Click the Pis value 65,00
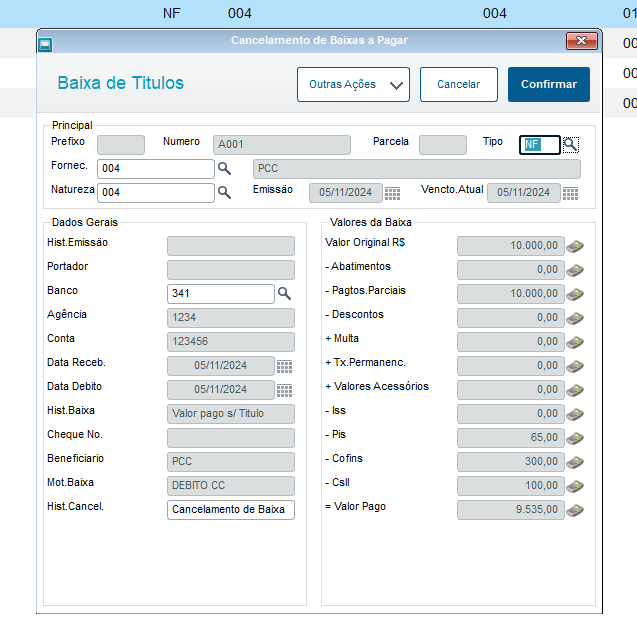This screenshot has height=633, width=637. 511,438
